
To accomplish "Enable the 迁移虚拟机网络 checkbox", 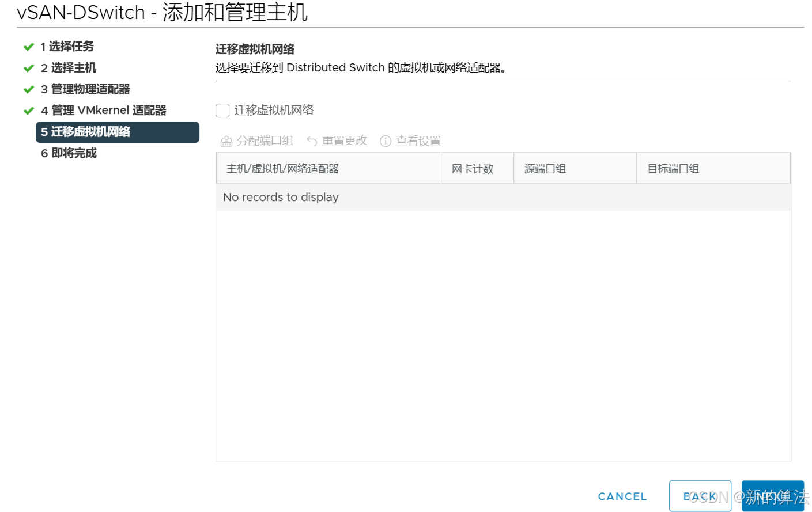I will [222, 111].
